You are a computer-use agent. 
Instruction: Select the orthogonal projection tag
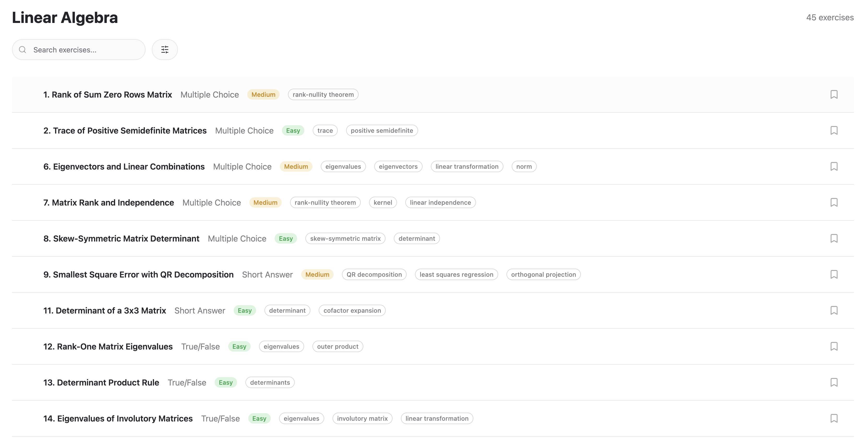(x=544, y=275)
